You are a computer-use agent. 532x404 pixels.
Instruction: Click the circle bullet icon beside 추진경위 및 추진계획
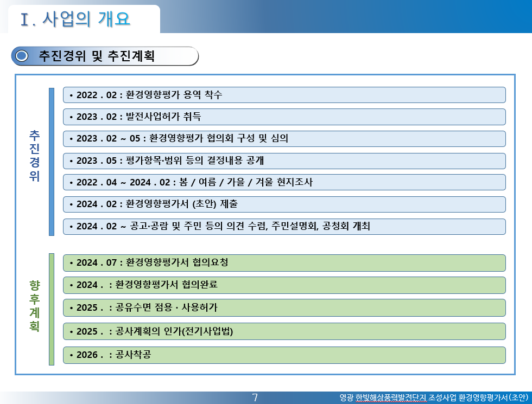[22, 56]
